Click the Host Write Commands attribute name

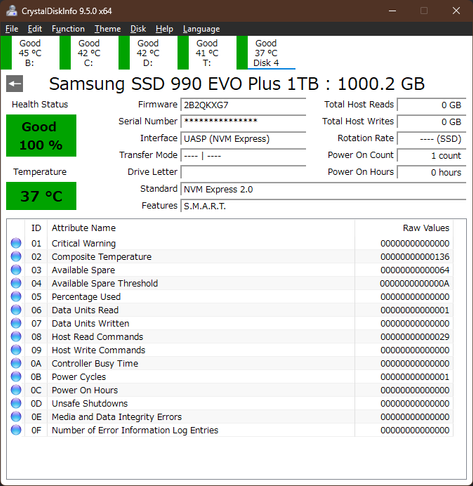click(98, 350)
